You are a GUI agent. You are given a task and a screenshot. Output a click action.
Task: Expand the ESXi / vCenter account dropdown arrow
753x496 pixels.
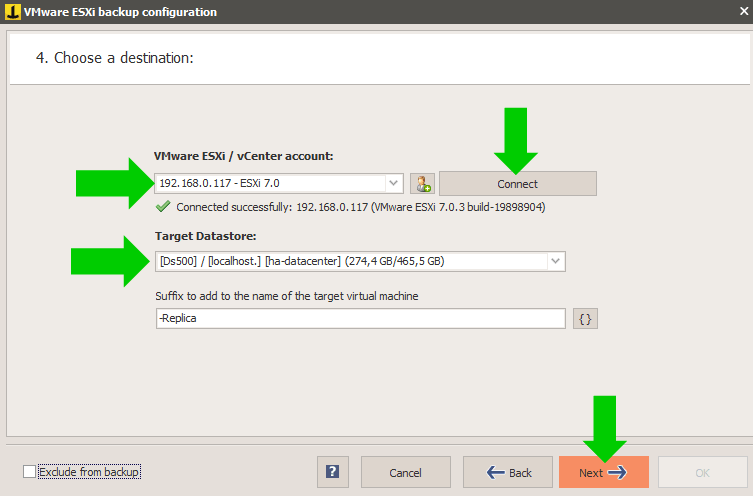(393, 183)
